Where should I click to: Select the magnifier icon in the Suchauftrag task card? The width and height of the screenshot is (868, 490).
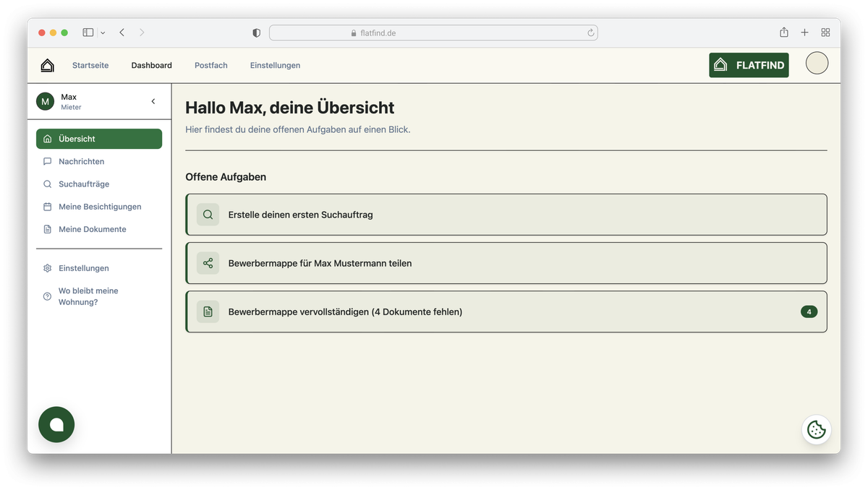[x=208, y=215]
